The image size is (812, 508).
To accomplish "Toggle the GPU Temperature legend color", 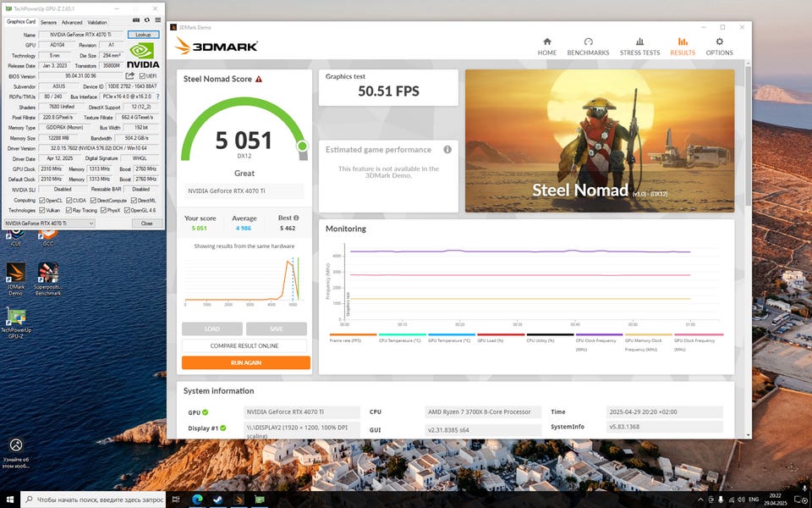I will point(452,335).
